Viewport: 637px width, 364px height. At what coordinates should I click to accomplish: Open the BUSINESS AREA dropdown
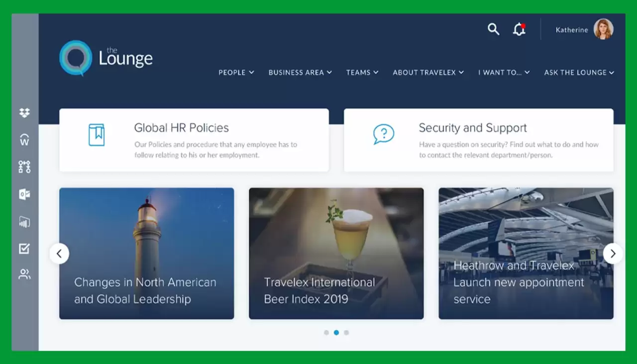[300, 72]
